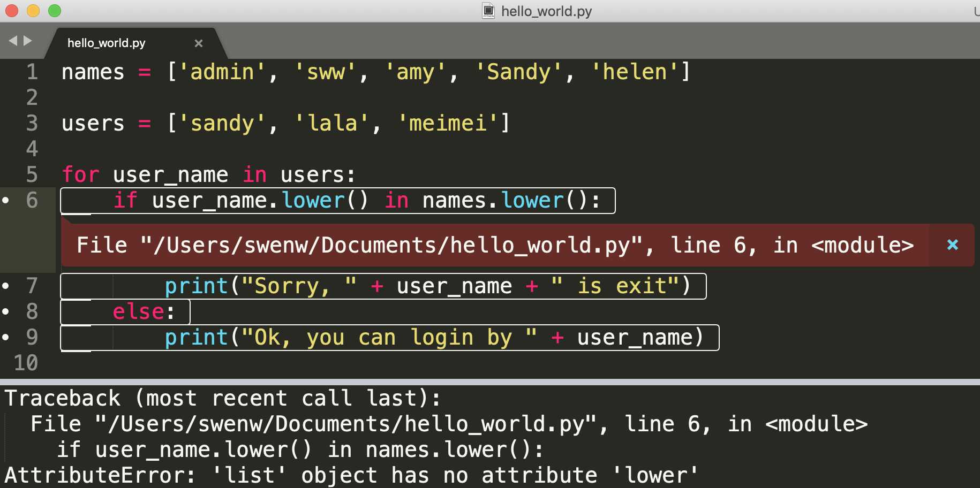Image resolution: width=980 pixels, height=488 pixels.
Task: Close the hello_world.py tab
Action: point(199,43)
